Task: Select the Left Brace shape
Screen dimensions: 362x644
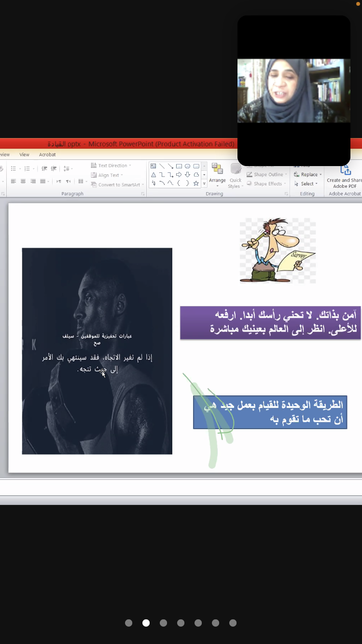Action: 179,183
